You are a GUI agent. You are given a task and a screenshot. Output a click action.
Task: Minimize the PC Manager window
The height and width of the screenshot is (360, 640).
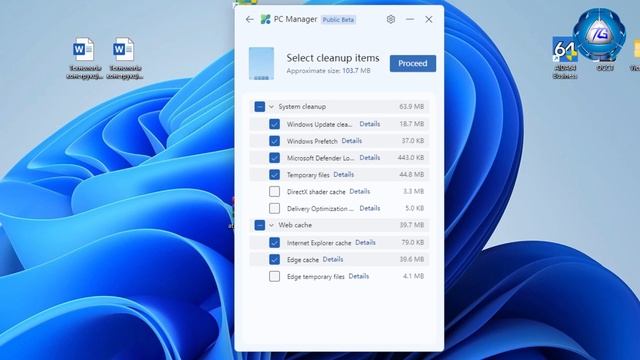[410, 19]
